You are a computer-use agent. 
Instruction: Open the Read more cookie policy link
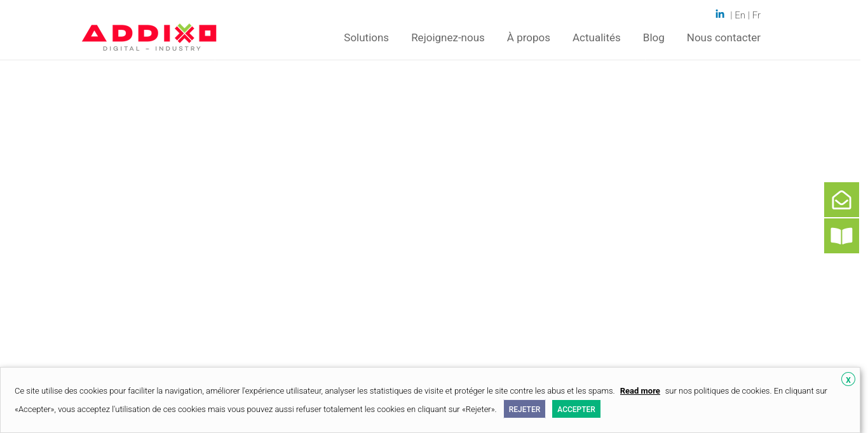[x=640, y=391]
